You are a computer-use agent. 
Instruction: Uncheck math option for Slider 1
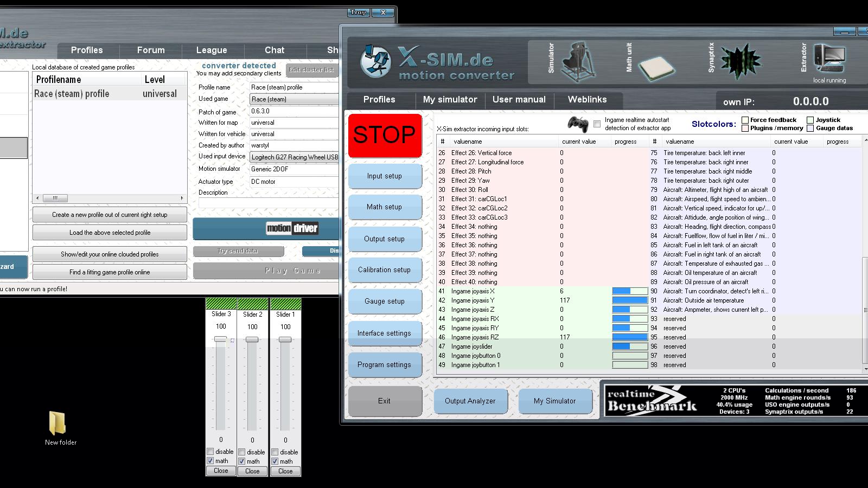click(275, 461)
